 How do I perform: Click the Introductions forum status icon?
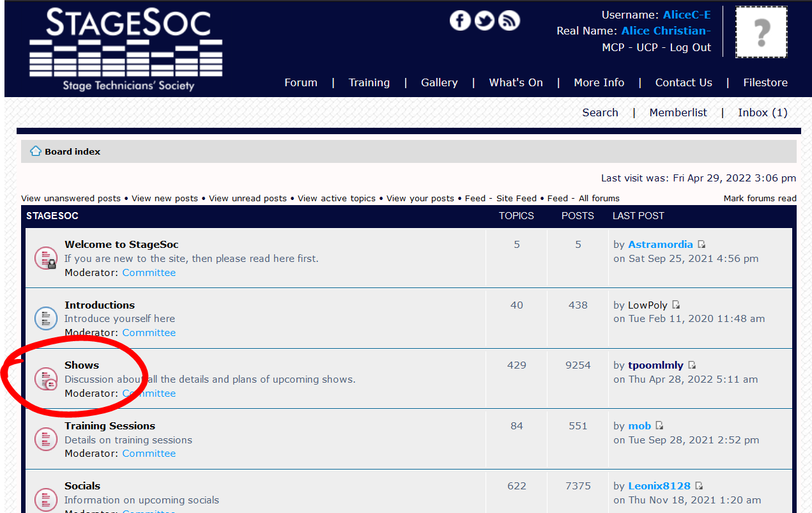46,318
